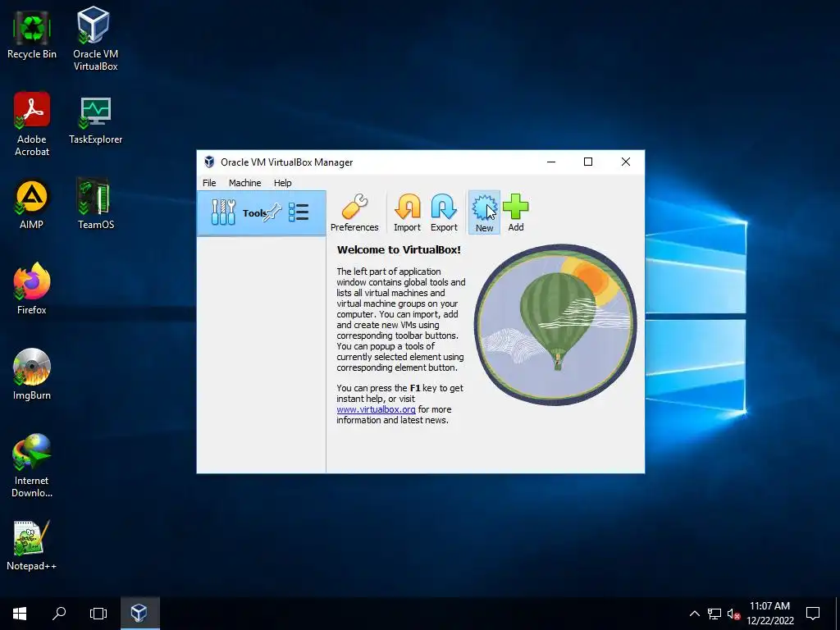Click the green Add machine icon

516,212
